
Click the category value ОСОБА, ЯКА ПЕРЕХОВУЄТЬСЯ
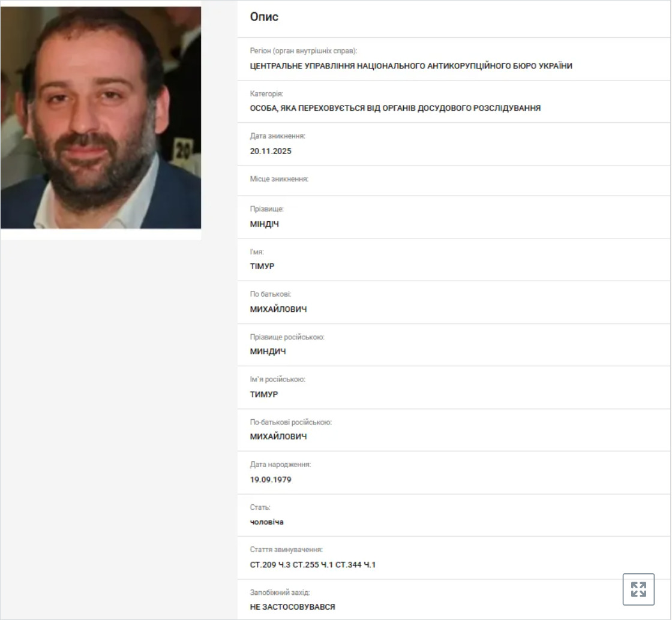pyautogui.click(x=395, y=109)
